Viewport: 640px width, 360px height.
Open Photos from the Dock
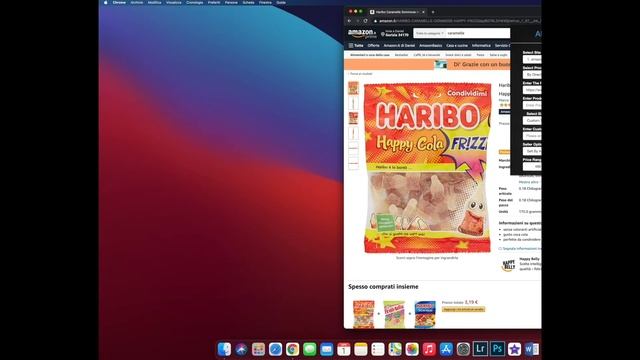pyautogui.click(x=412, y=349)
